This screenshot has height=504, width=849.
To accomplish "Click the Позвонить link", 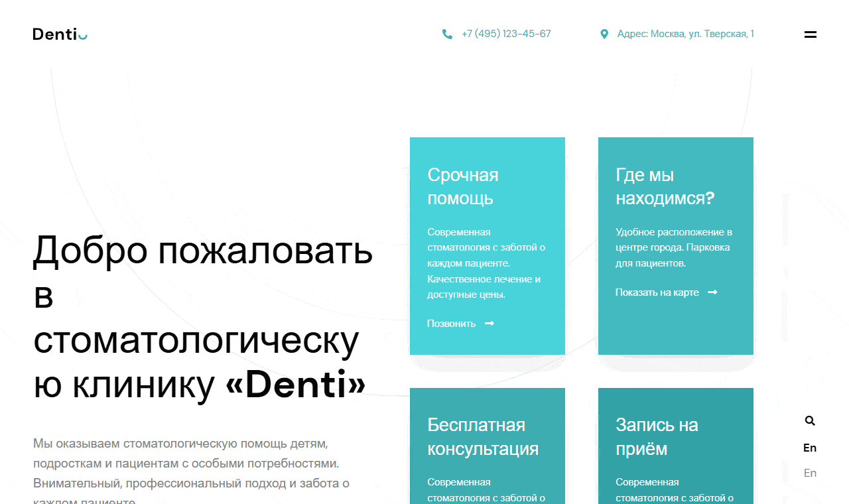I will point(451,324).
